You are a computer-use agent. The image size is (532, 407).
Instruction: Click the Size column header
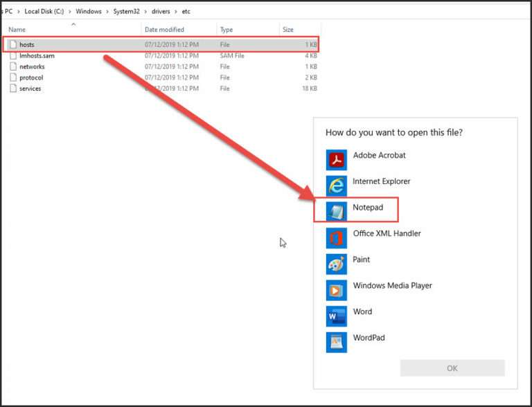tap(288, 30)
